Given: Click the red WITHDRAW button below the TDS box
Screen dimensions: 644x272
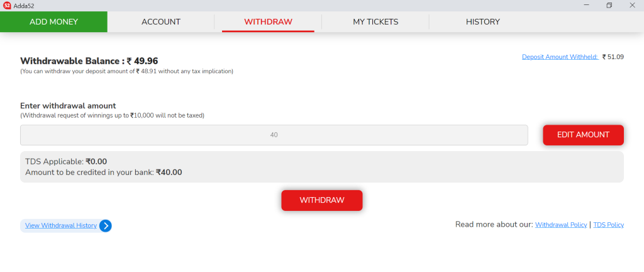Looking at the screenshot, I should (322, 200).
